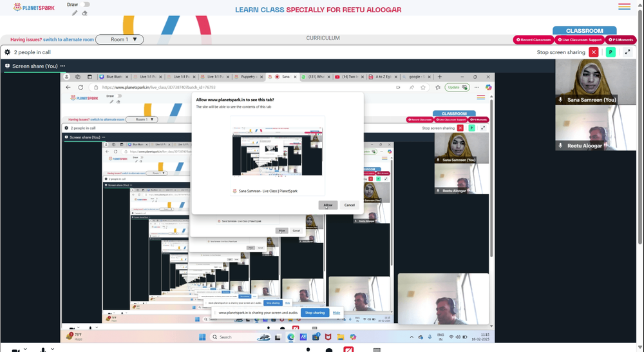Click mic icon on Reetu Aloogar tile
Viewport: 644px width, 352px height.
pyautogui.click(x=561, y=146)
